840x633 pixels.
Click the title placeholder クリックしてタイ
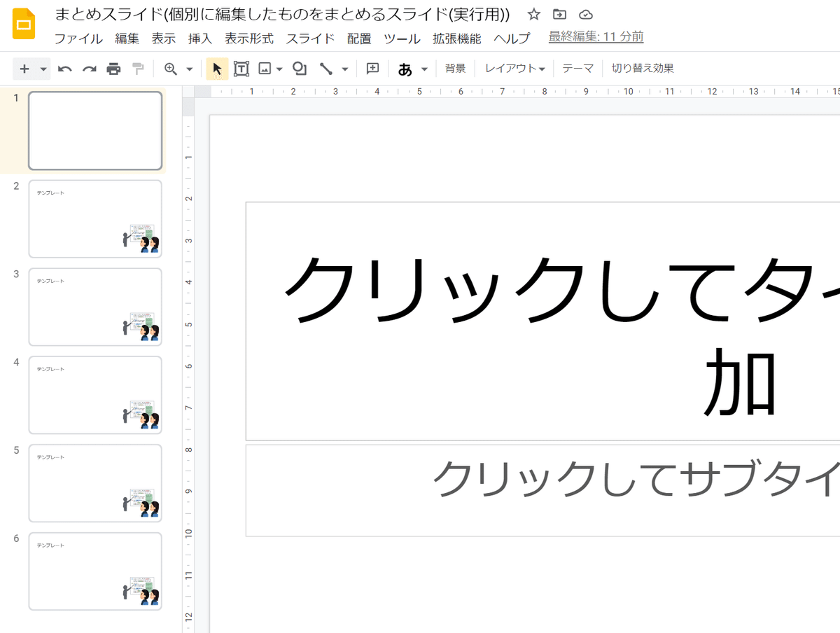coord(542,321)
